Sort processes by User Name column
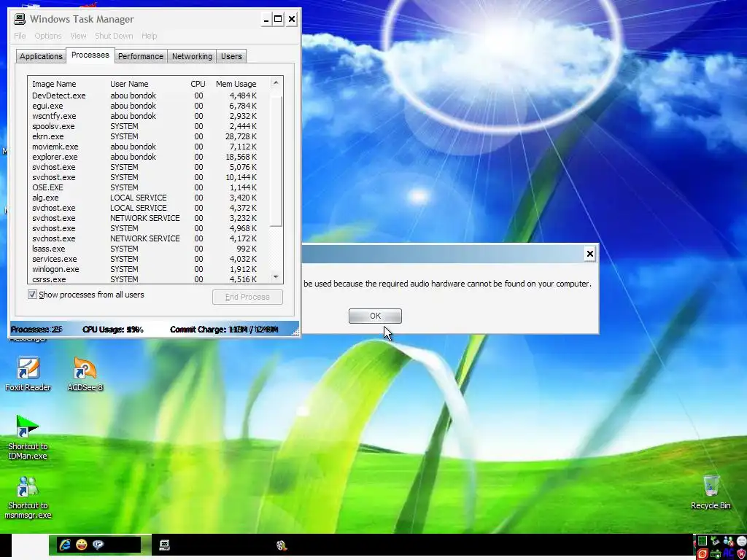 pos(147,84)
